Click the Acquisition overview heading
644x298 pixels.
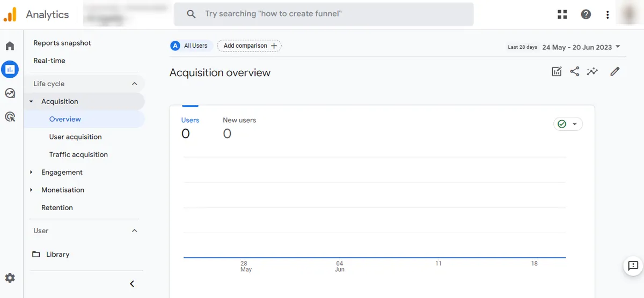click(220, 72)
